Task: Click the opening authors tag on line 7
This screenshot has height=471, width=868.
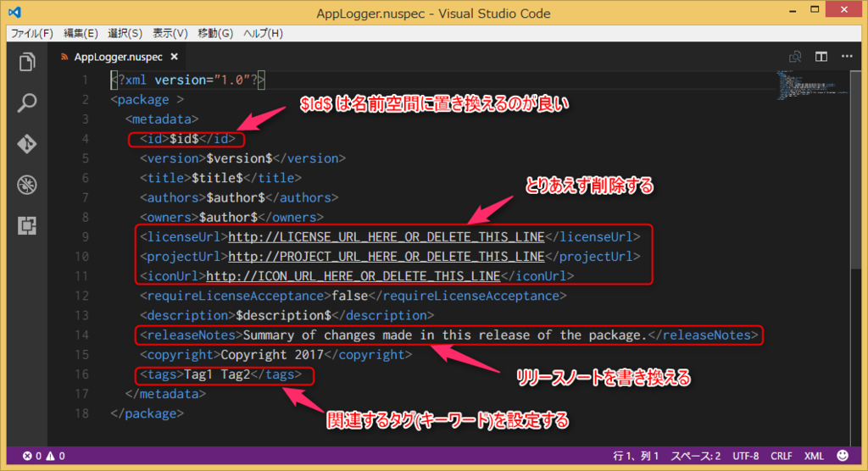Action: [173, 197]
